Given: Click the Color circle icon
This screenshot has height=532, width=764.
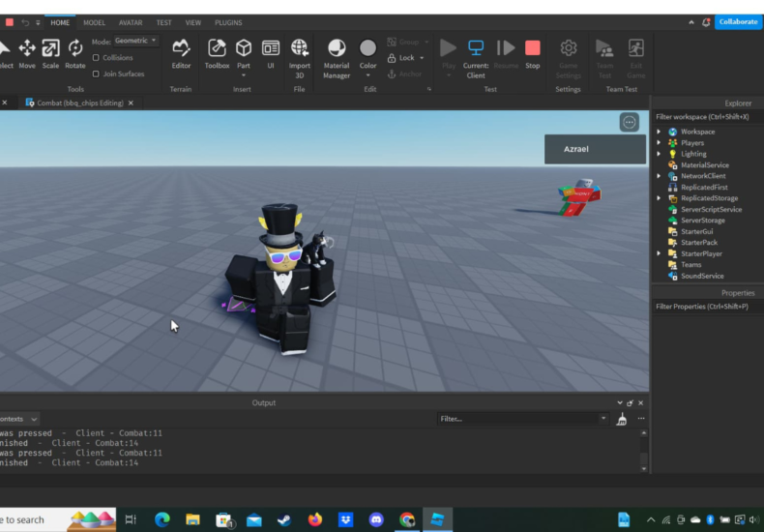Looking at the screenshot, I should point(367,48).
